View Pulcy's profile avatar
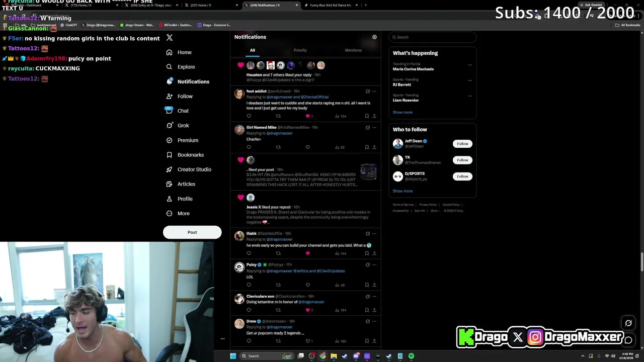The width and height of the screenshot is (644, 362). click(x=239, y=267)
